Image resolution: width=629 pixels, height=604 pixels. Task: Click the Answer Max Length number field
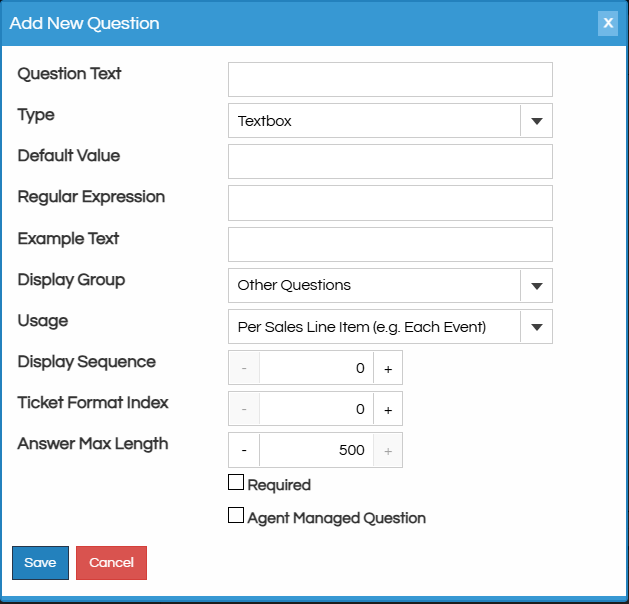(316, 450)
